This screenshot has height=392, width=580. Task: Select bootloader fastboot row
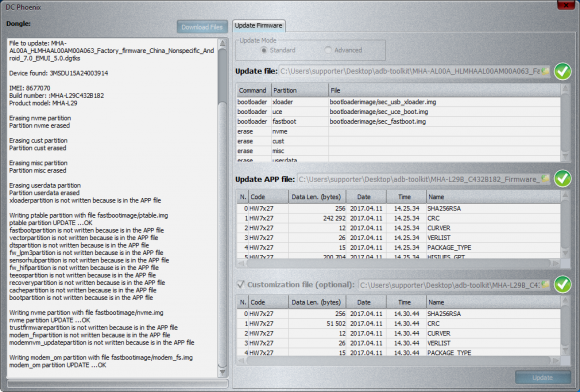(x=398, y=121)
